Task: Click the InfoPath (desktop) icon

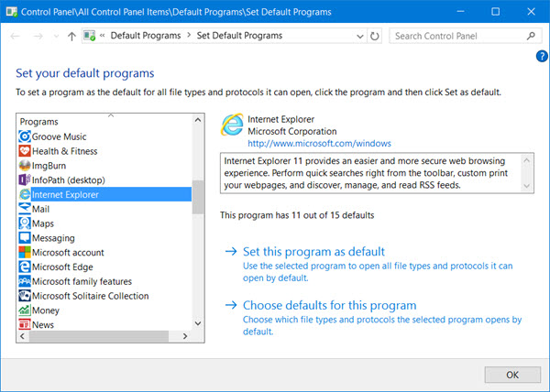Action: coord(25,180)
